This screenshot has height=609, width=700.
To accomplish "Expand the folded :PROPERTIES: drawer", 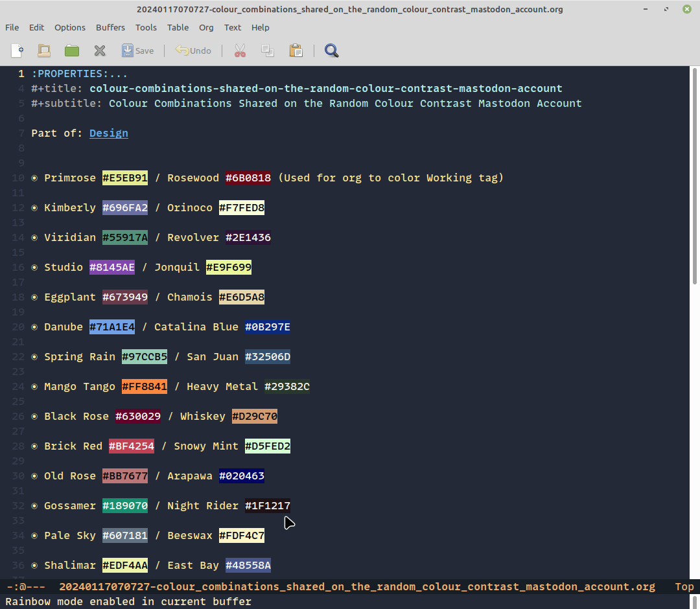I will click(x=80, y=74).
